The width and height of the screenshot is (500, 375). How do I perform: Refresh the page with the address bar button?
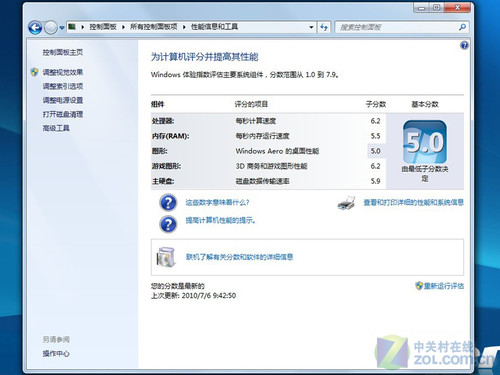(x=324, y=27)
